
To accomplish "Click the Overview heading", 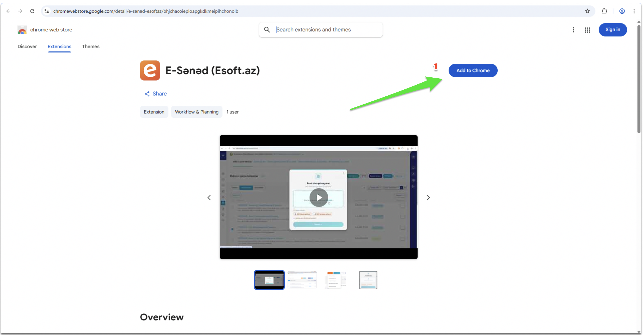I will [x=162, y=317].
